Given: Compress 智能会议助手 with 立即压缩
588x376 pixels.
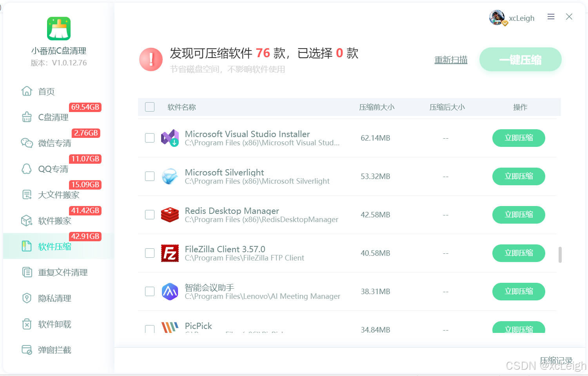Looking at the screenshot, I should click(x=519, y=291).
